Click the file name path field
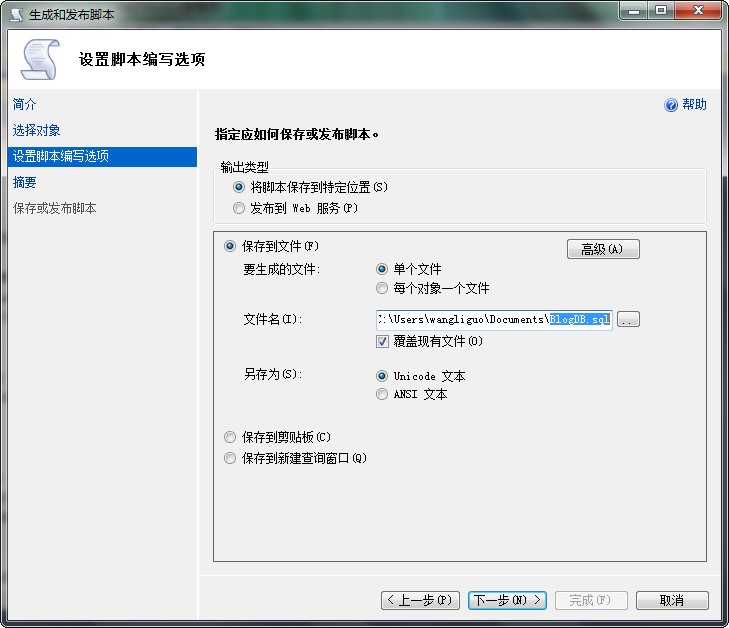 tap(494, 319)
